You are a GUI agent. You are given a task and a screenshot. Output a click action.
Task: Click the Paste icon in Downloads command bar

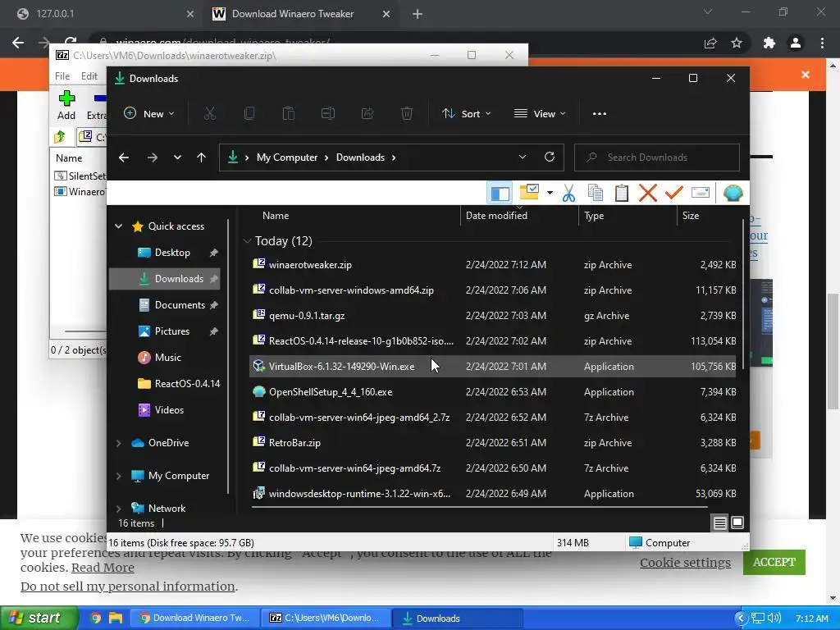coord(289,113)
